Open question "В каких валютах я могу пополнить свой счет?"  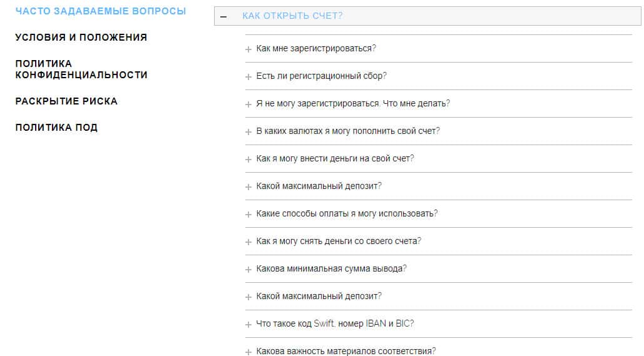pos(348,131)
